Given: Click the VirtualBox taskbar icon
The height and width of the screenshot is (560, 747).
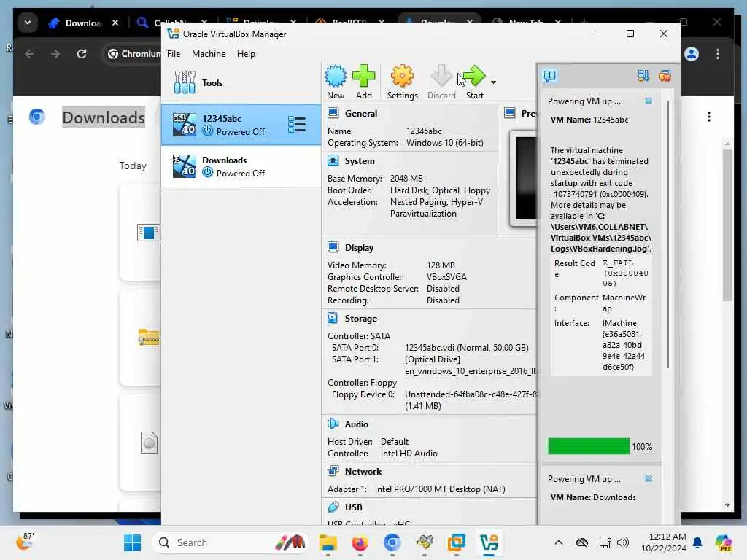Looking at the screenshot, I should pos(489,542).
